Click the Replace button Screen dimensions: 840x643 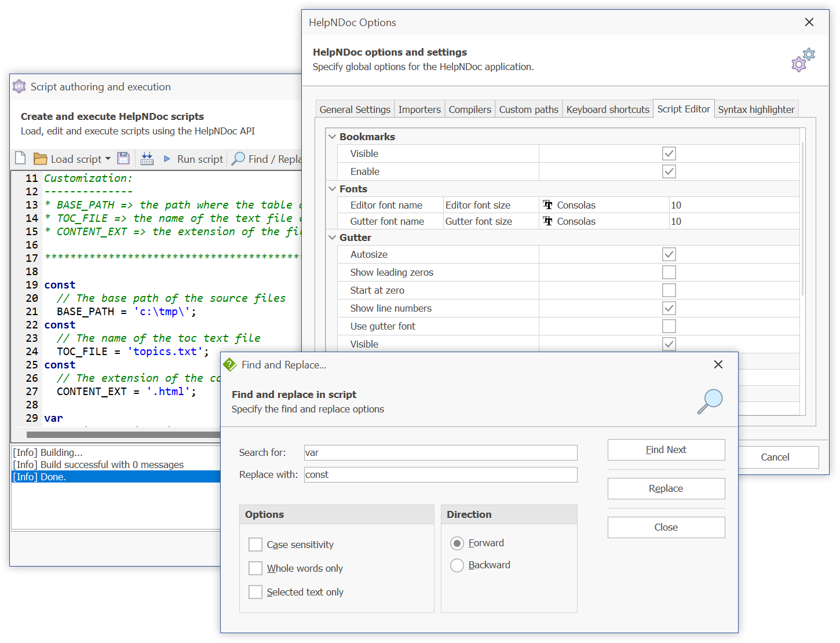pyautogui.click(x=666, y=488)
